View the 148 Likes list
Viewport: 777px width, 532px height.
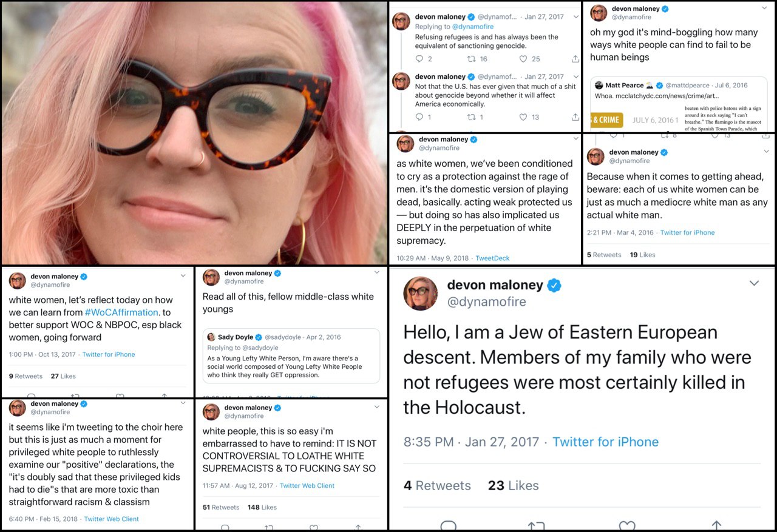tap(262, 507)
